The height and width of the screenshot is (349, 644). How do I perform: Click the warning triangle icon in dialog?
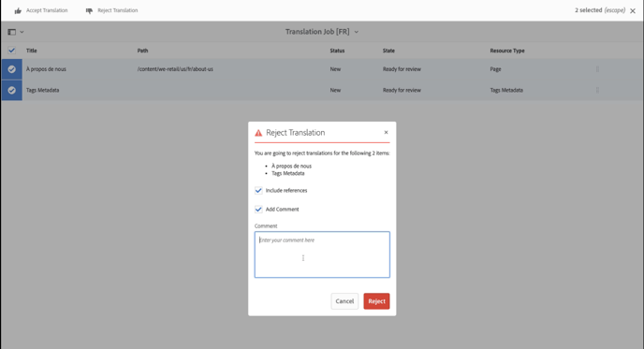(x=258, y=133)
